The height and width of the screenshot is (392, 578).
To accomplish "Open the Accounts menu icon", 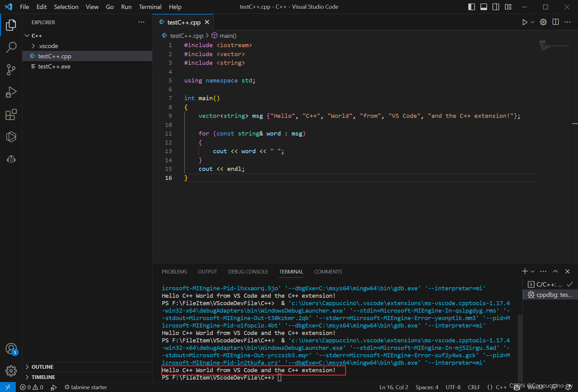I will coord(11,349).
